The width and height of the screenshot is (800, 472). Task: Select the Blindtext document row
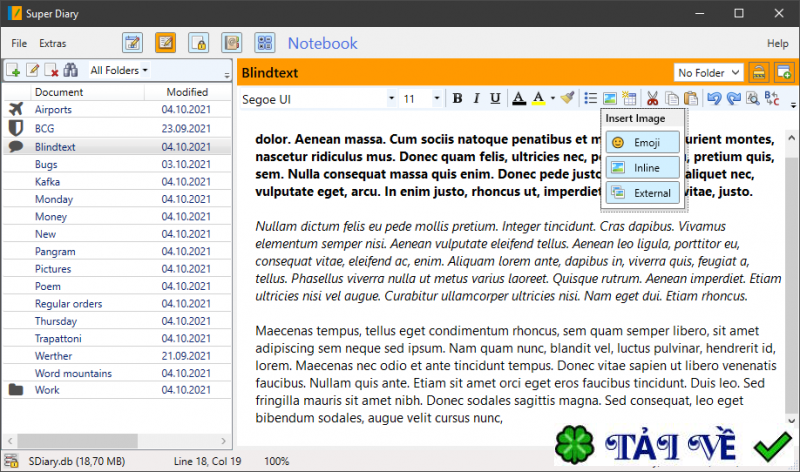tap(117, 147)
